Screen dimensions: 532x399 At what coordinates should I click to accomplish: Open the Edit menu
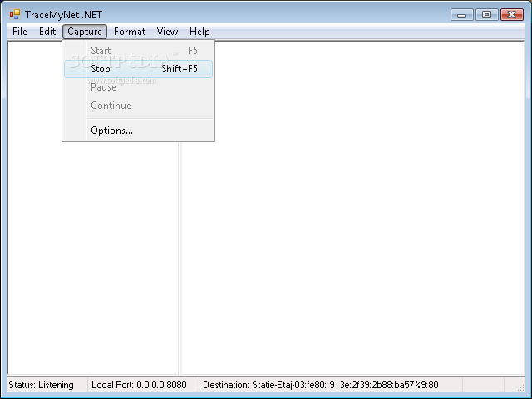[47, 32]
